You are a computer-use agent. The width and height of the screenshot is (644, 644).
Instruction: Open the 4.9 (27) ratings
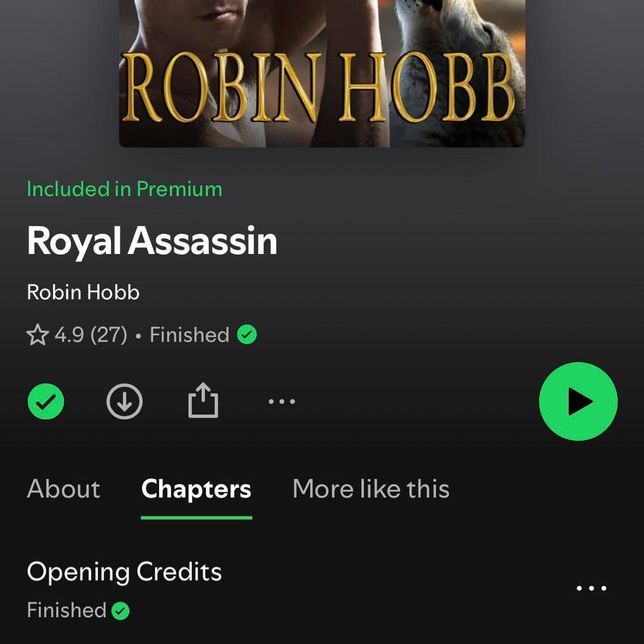tap(91, 335)
